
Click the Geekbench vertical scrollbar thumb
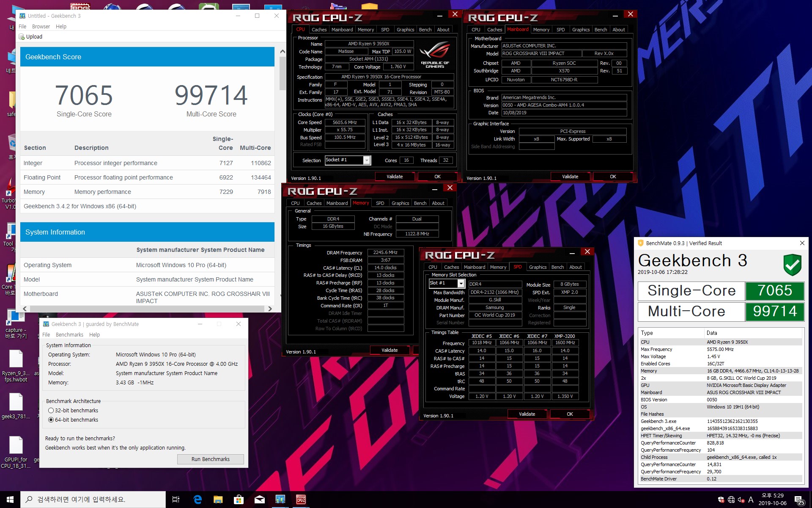(283, 73)
